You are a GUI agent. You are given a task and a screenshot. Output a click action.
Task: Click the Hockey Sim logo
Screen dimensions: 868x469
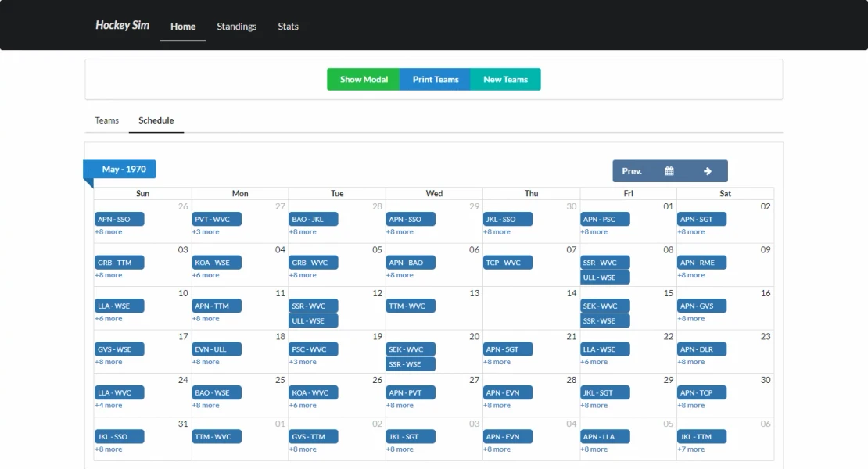(123, 26)
